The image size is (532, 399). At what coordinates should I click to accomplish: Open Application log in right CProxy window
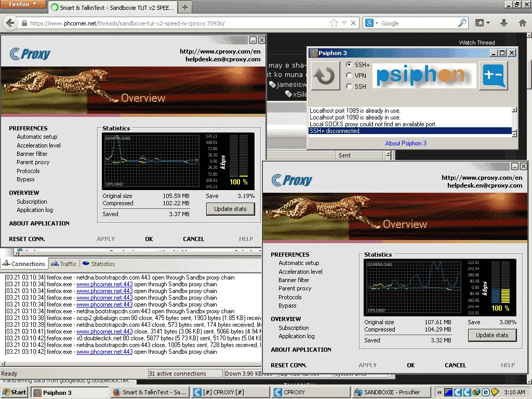pyautogui.click(x=297, y=336)
